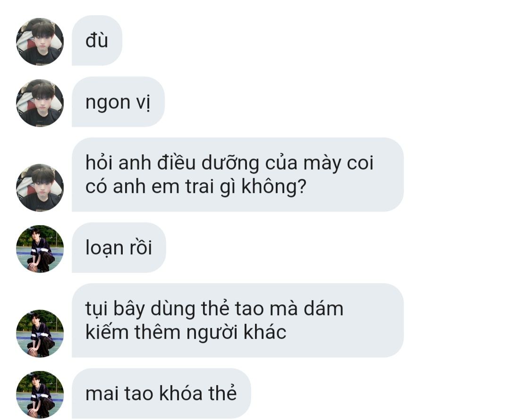510x420 pixels.
Task: Open profile picture beside the 'đù' message
Action: [x=40, y=42]
